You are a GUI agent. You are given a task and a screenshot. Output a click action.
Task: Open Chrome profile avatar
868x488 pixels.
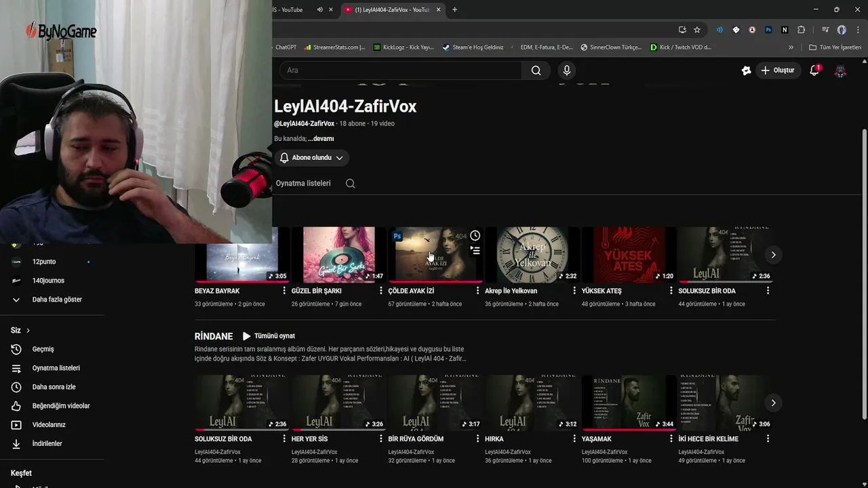(x=842, y=30)
